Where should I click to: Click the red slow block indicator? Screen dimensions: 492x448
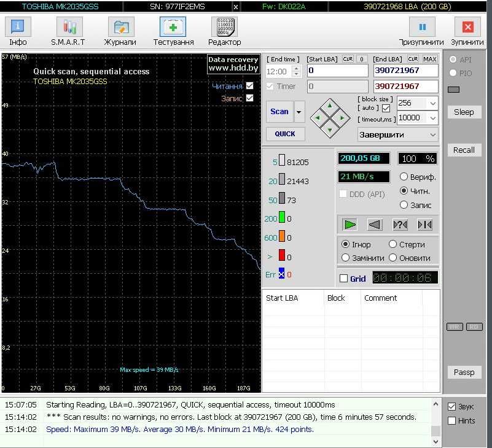click(x=282, y=255)
